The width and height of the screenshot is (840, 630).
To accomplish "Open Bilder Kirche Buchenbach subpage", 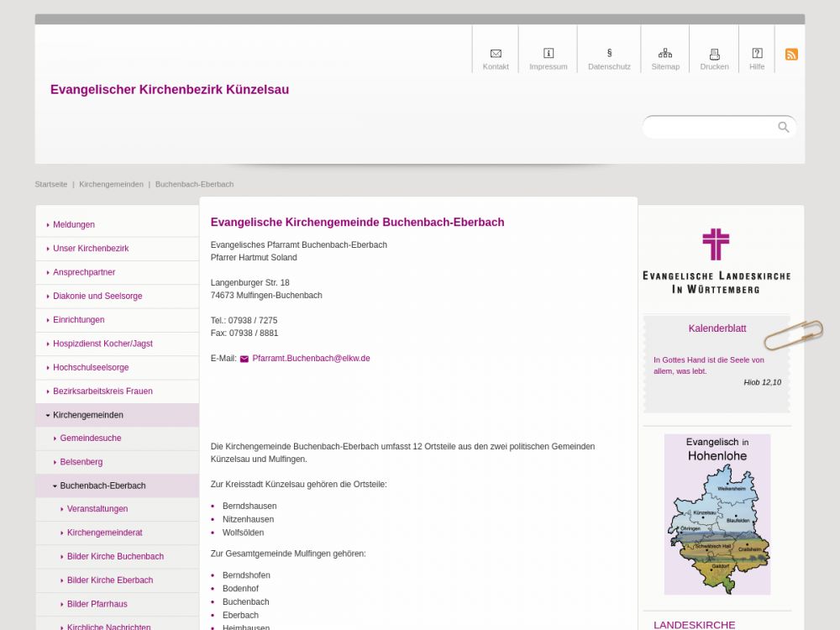I will point(115,557).
